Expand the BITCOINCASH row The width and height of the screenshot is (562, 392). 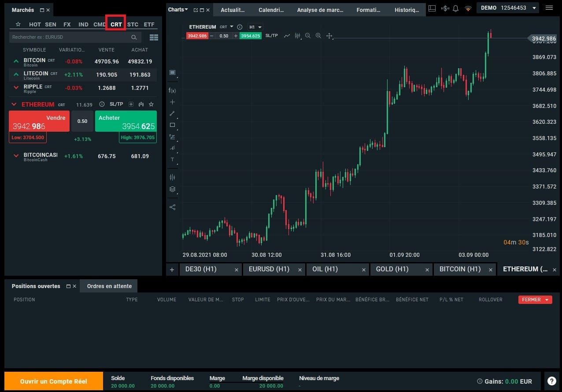(x=16, y=156)
